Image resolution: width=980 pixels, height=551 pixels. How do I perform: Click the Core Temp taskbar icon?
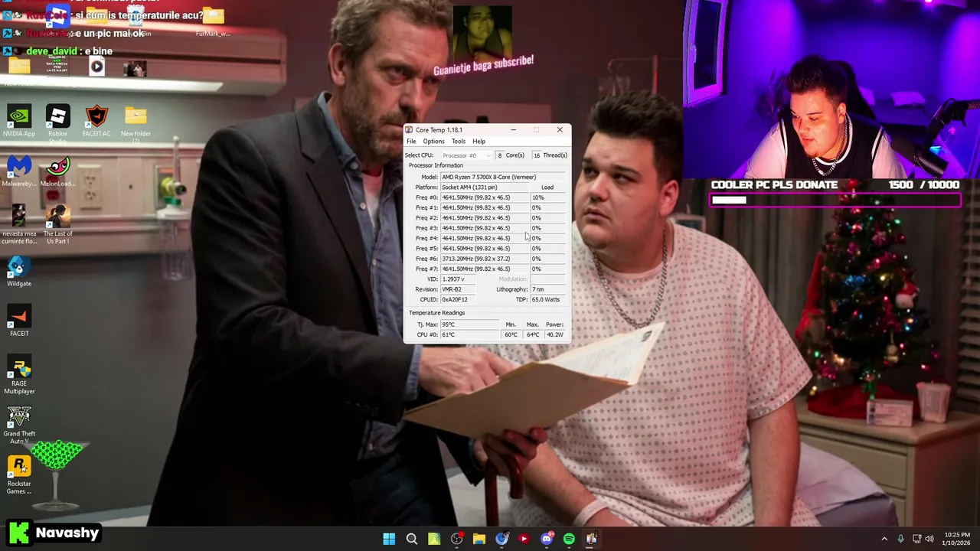coord(591,539)
